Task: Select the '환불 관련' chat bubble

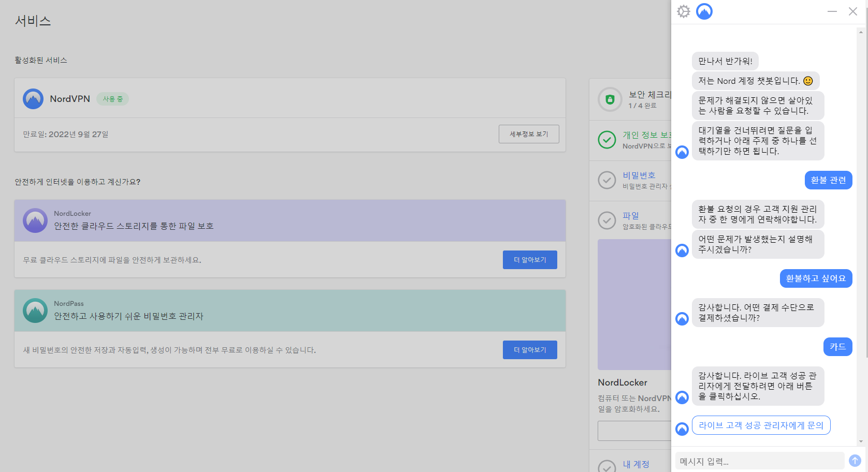Action: (x=828, y=180)
